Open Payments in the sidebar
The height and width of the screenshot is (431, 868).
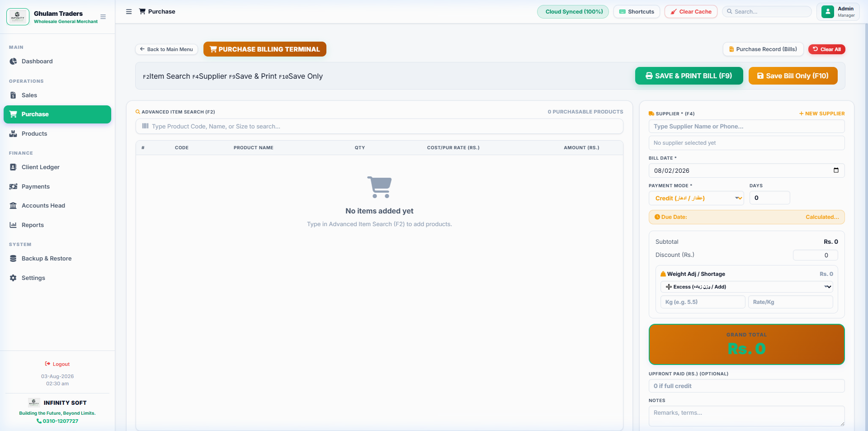57,187
